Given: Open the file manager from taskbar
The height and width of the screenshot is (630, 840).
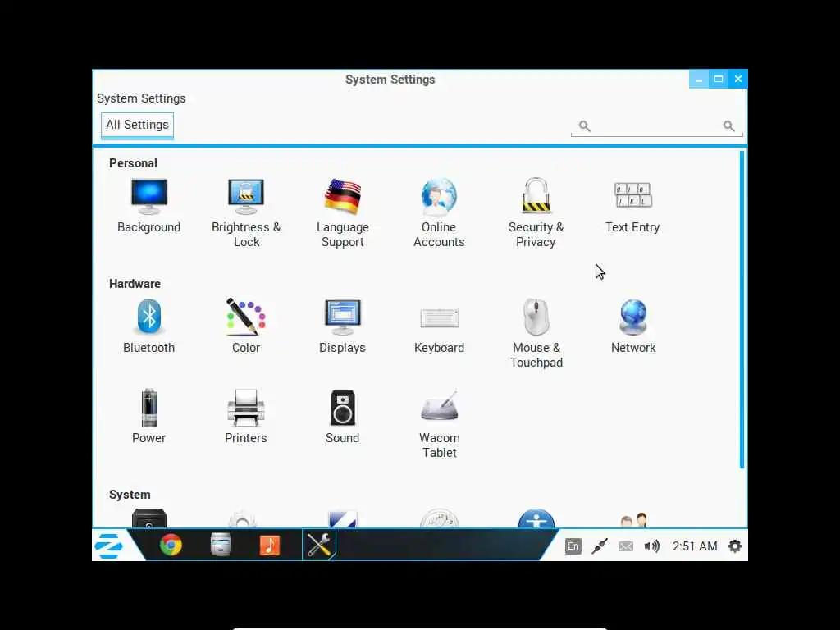Looking at the screenshot, I should (220, 546).
